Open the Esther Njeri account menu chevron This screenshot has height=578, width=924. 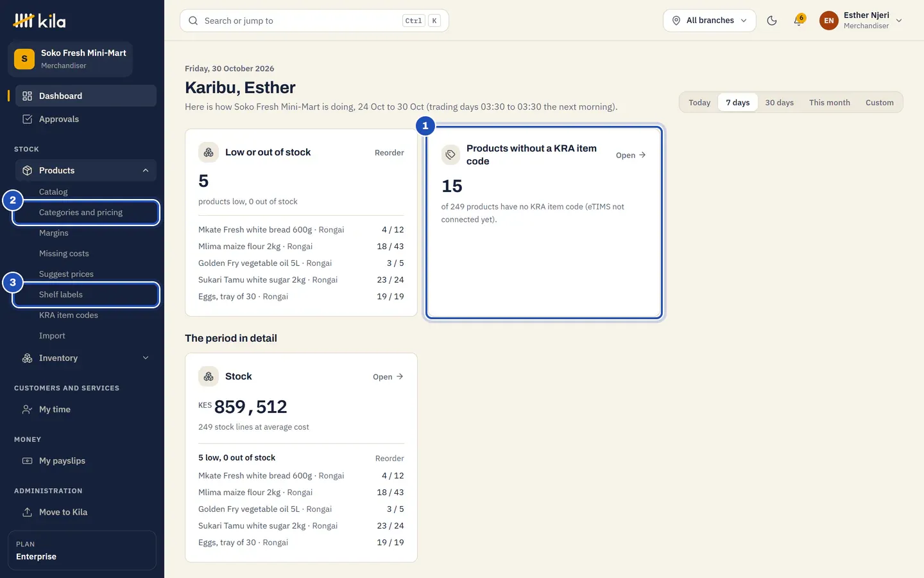899,21
